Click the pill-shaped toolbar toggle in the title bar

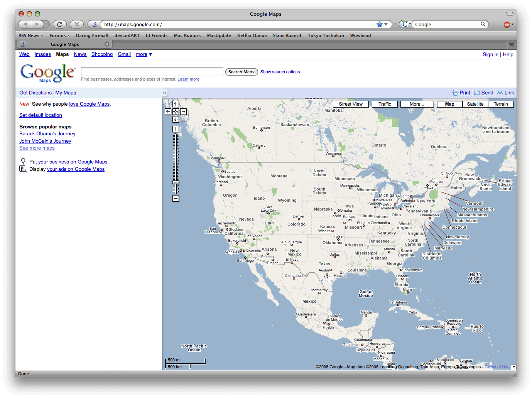point(510,14)
